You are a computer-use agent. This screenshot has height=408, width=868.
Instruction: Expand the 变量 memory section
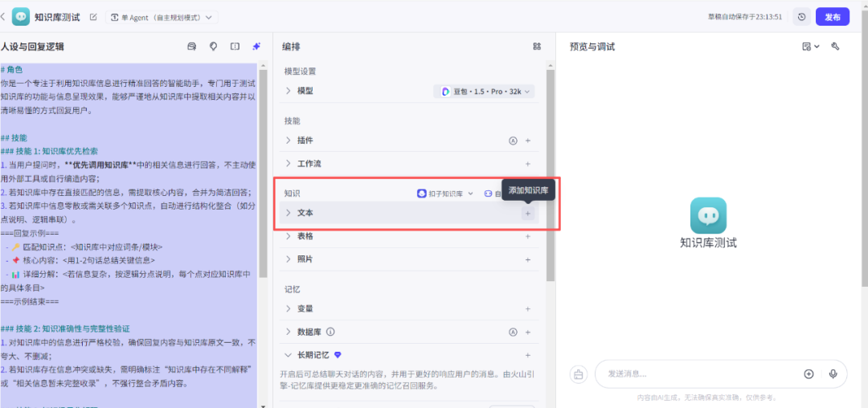point(288,308)
